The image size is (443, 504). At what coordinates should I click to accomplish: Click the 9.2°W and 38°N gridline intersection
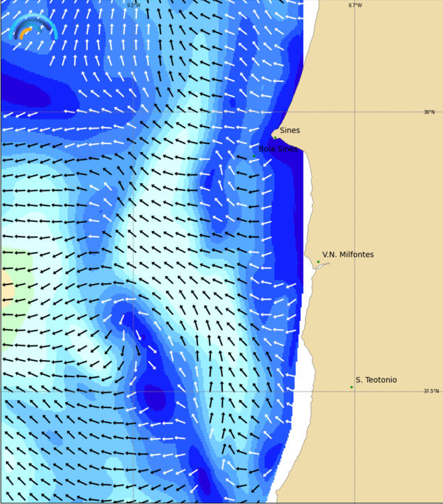coord(133,112)
